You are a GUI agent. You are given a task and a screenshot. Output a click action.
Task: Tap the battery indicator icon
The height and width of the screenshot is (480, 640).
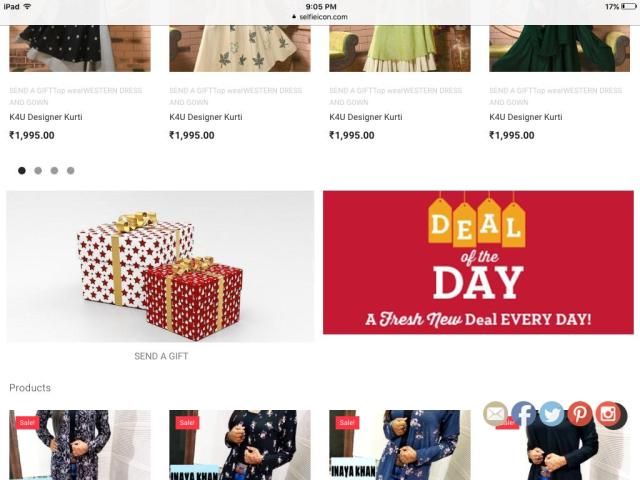[629, 7]
